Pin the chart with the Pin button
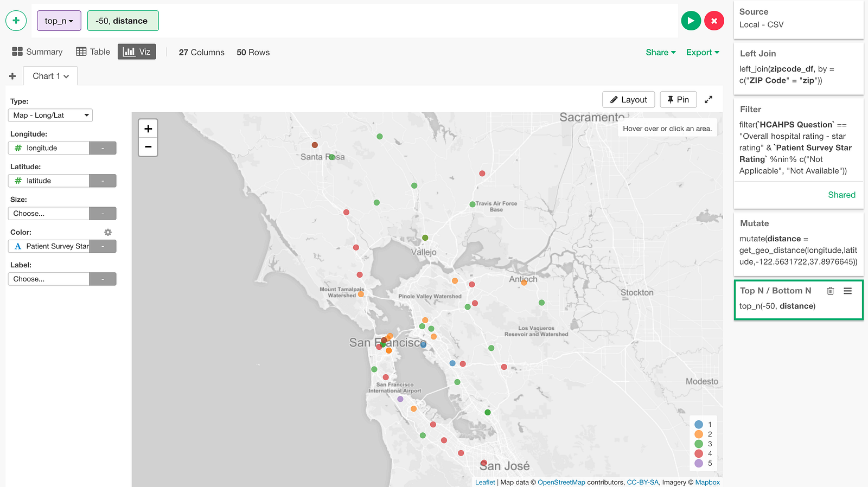868x487 pixels. 678,100
